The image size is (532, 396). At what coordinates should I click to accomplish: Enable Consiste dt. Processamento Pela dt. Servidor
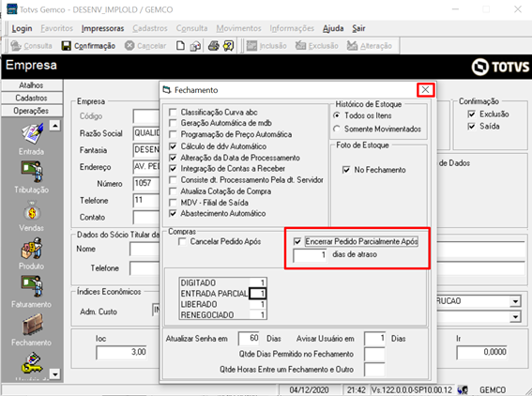tap(173, 180)
